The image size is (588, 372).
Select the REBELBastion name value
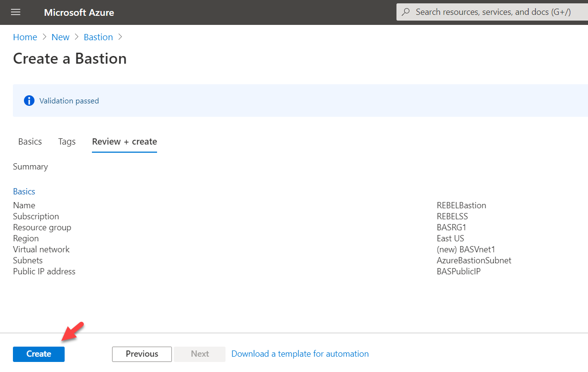pos(462,205)
